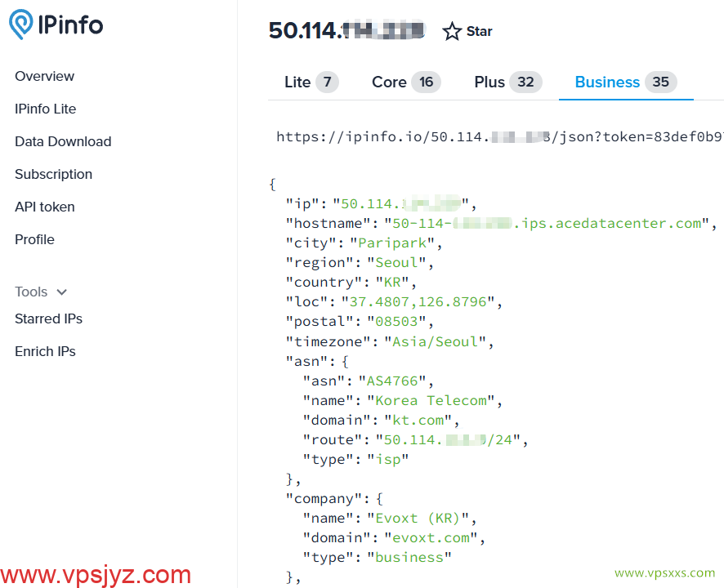Open Starred IPs list

pyautogui.click(x=48, y=319)
